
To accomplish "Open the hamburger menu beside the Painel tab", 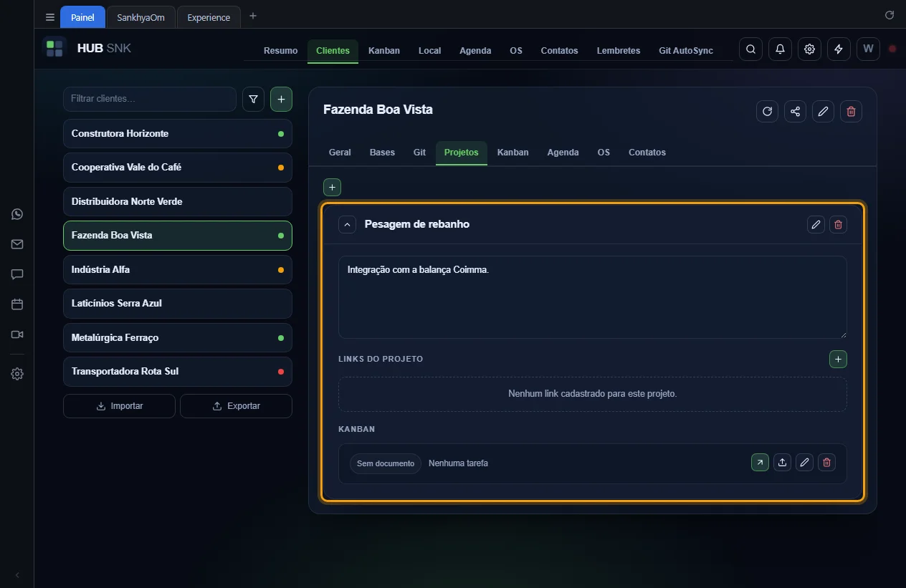I will (49, 17).
